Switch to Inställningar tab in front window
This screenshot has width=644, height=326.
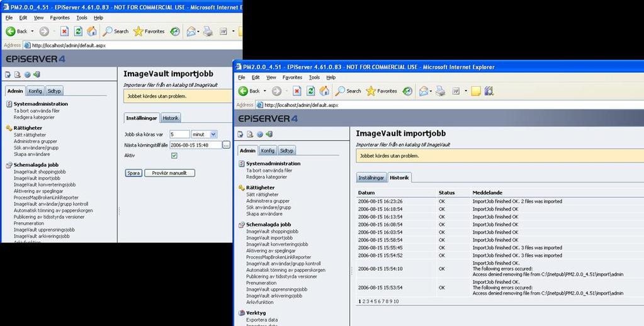(371, 177)
